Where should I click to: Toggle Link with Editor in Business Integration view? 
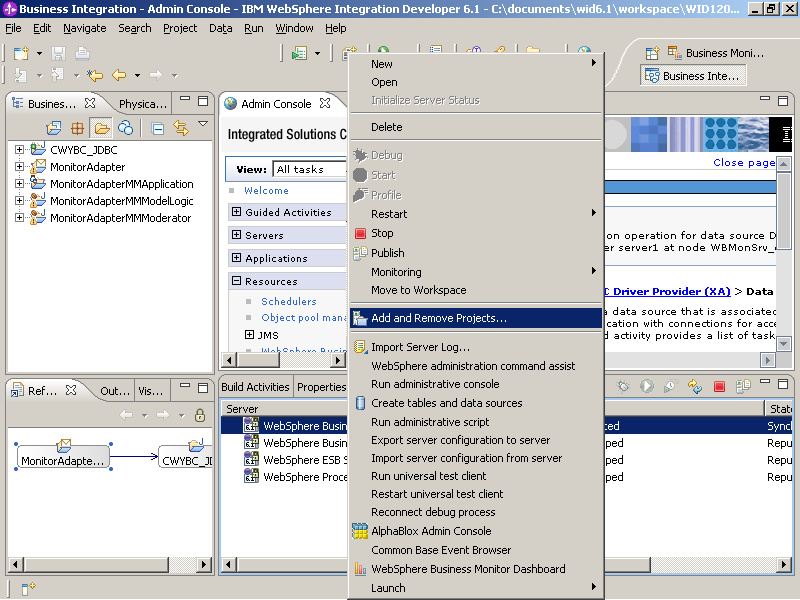coord(181,128)
